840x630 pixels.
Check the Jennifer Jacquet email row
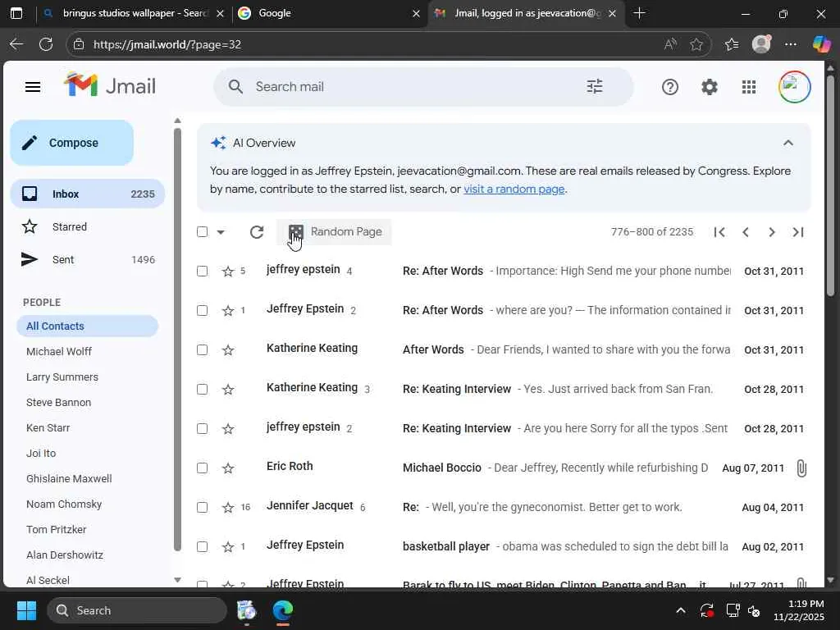pyautogui.click(x=202, y=507)
